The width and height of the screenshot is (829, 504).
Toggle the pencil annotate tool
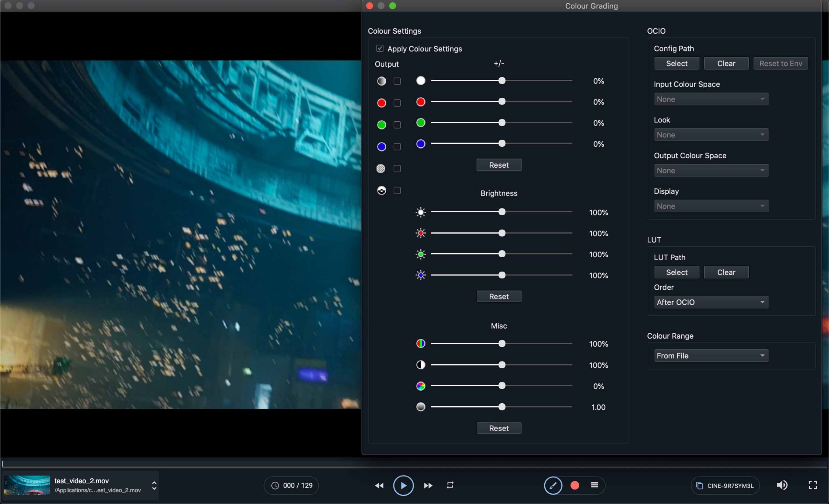[x=553, y=485]
